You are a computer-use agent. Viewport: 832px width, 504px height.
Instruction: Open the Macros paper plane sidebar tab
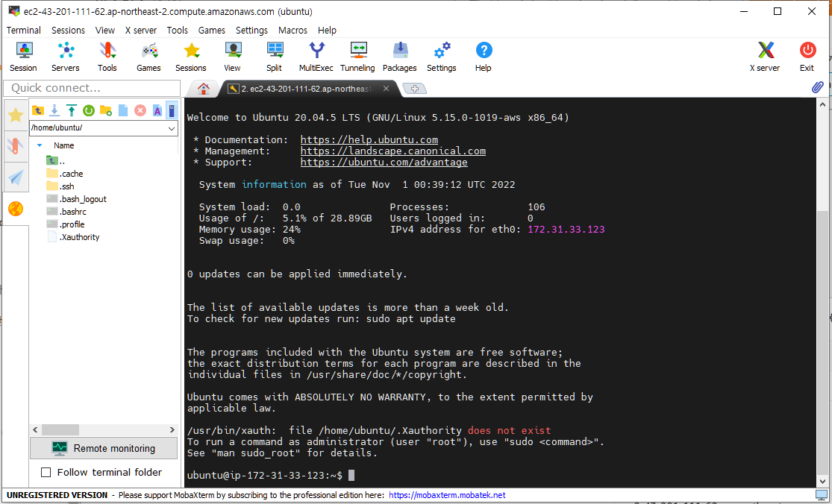tap(16, 177)
